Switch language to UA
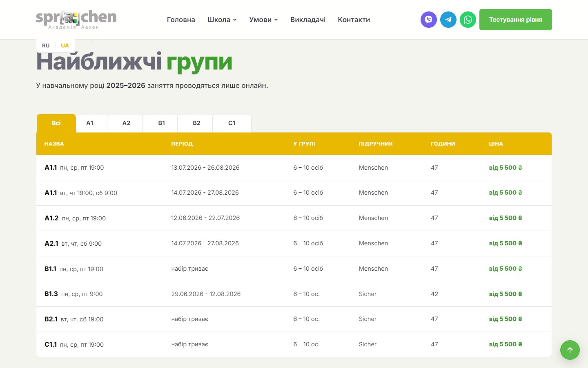The width and height of the screenshot is (588, 368). coord(65,45)
